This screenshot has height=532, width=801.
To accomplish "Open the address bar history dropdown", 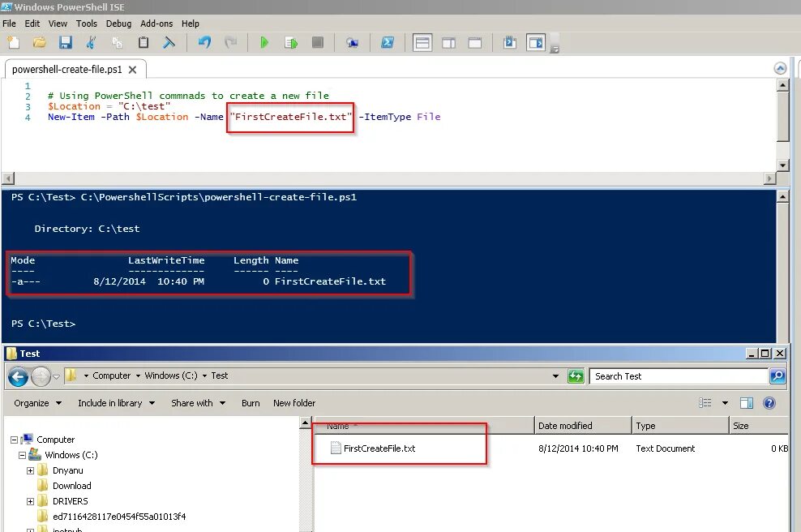I will (555, 376).
